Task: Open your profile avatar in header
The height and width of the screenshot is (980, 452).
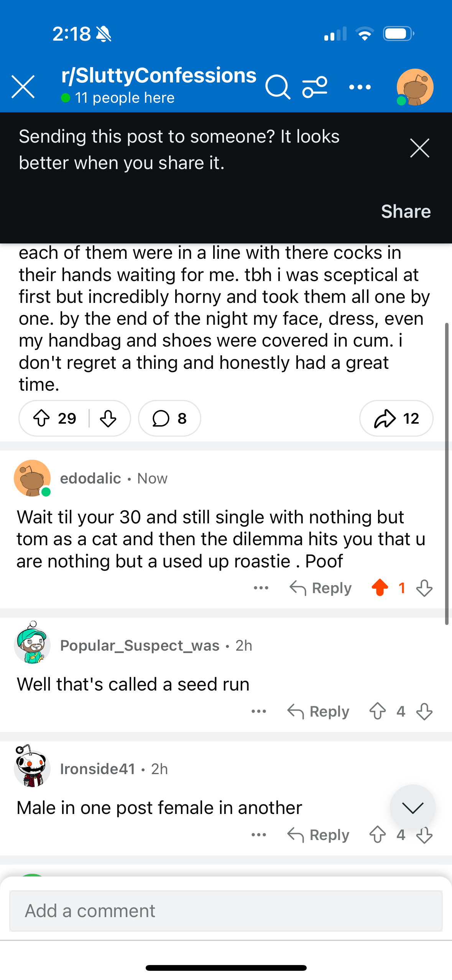Action: (415, 87)
